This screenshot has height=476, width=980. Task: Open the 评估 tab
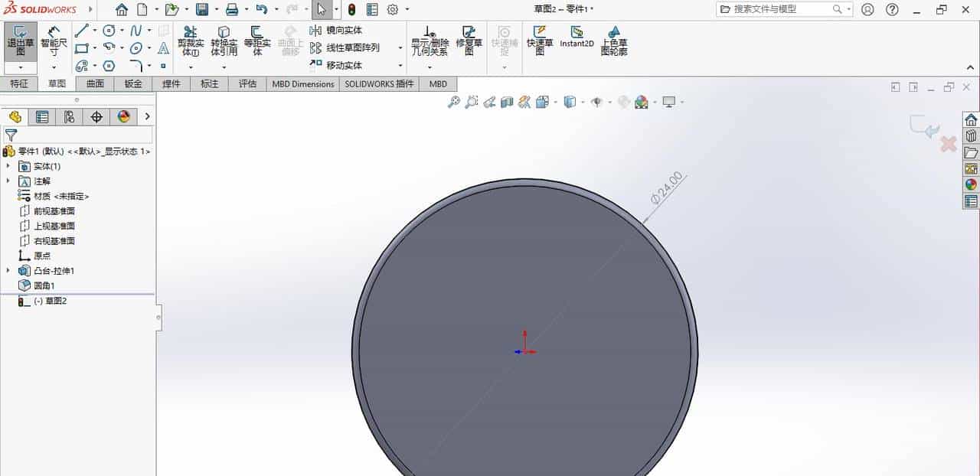tap(247, 84)
